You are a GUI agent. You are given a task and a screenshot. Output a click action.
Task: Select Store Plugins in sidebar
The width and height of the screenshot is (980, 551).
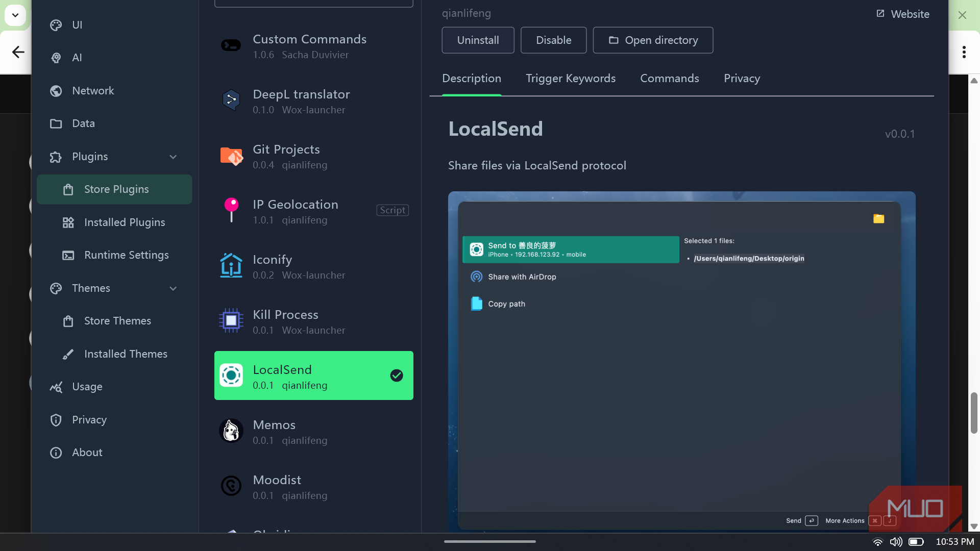coord(114,189)
